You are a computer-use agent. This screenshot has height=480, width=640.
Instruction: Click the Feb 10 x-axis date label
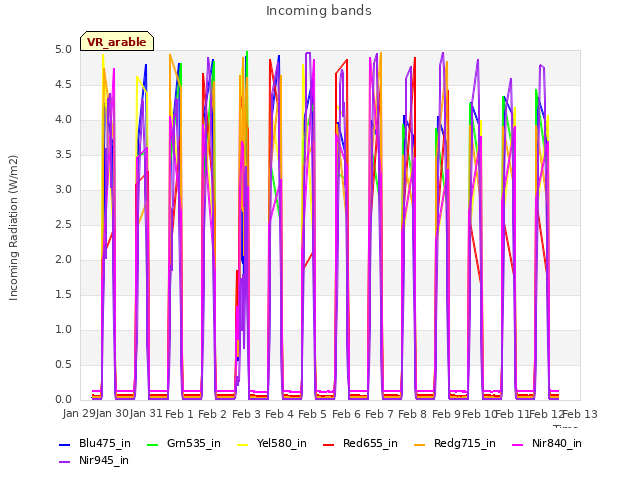point(479,414)
